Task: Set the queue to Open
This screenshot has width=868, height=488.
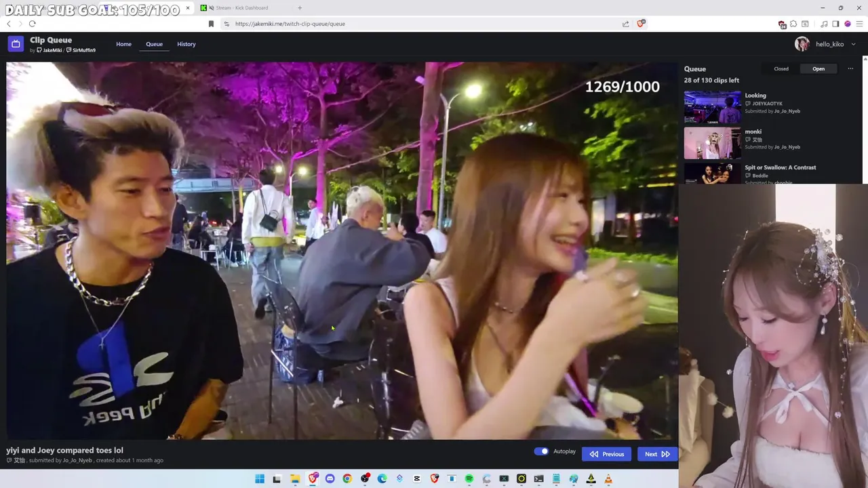Action: (x=818, y=68)
